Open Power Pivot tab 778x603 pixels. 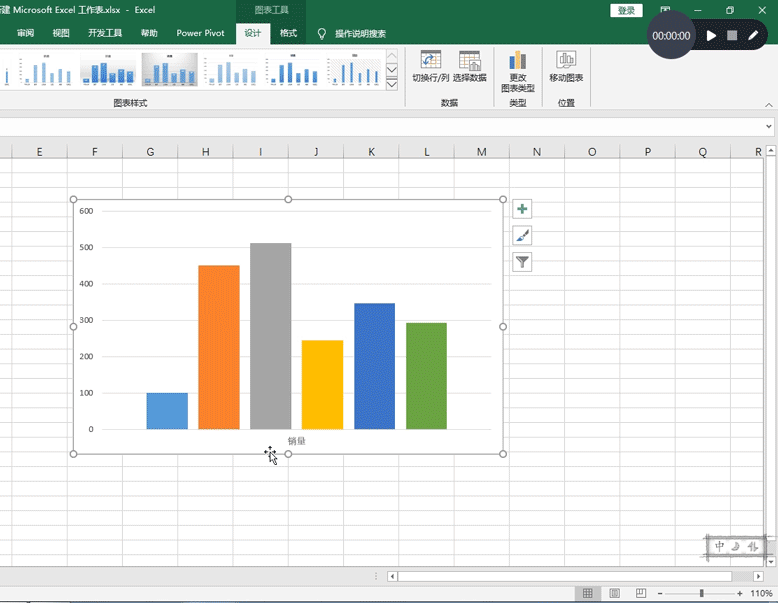tap(200, 33)
